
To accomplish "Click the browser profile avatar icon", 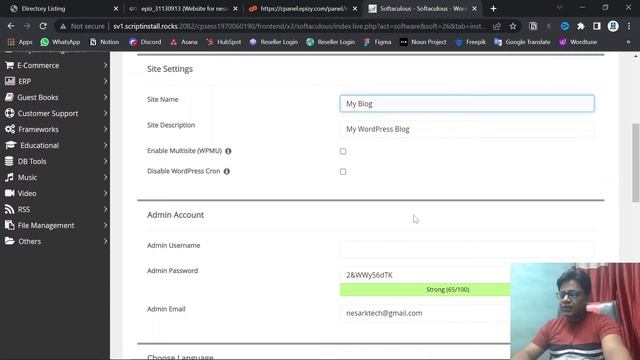I will tap(613, 26).
